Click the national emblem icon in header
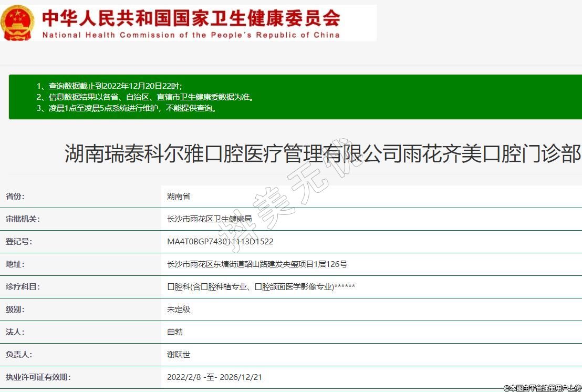 [x=18, y=23]
